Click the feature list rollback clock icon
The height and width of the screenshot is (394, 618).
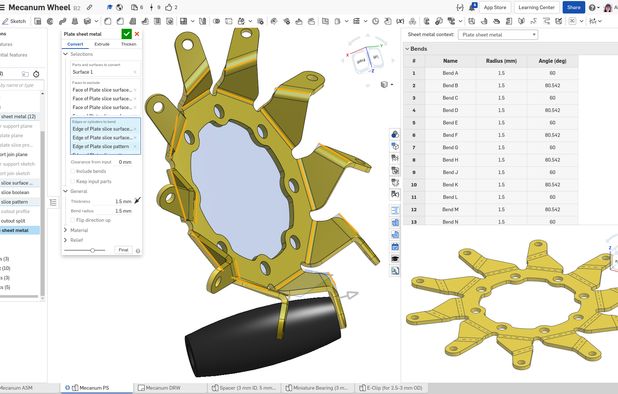pos(36,74)
